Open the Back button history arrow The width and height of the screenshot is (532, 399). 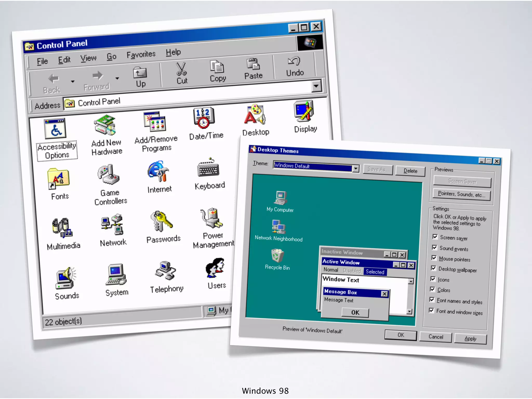[73, 82]
